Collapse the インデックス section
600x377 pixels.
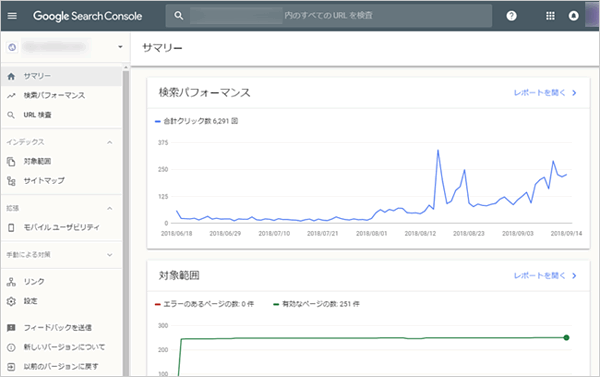click(x=110, y=142)
